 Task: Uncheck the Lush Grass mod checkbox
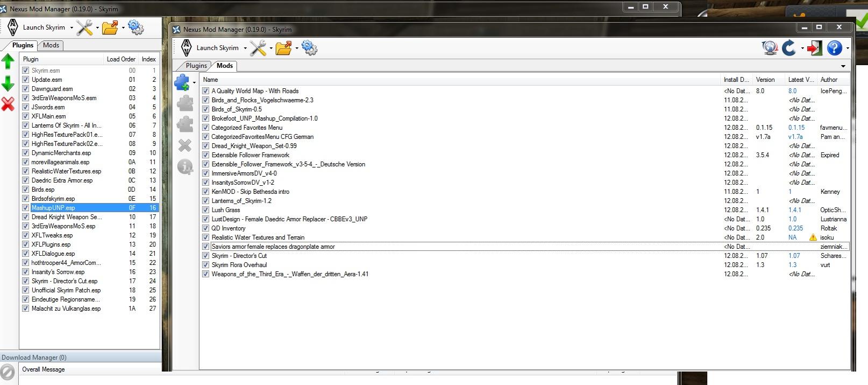click(205, 210)
